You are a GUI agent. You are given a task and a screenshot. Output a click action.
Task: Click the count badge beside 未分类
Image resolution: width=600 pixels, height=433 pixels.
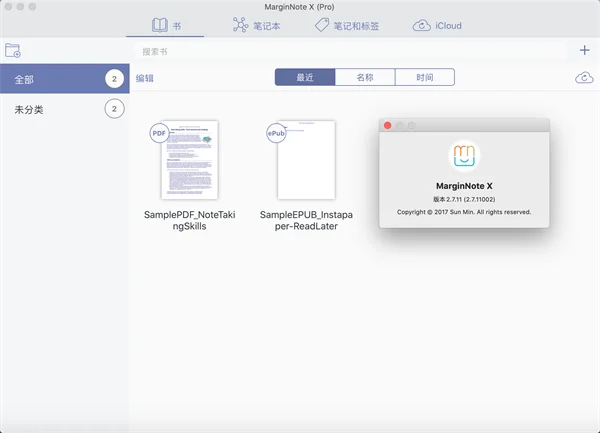coord(114,109)
